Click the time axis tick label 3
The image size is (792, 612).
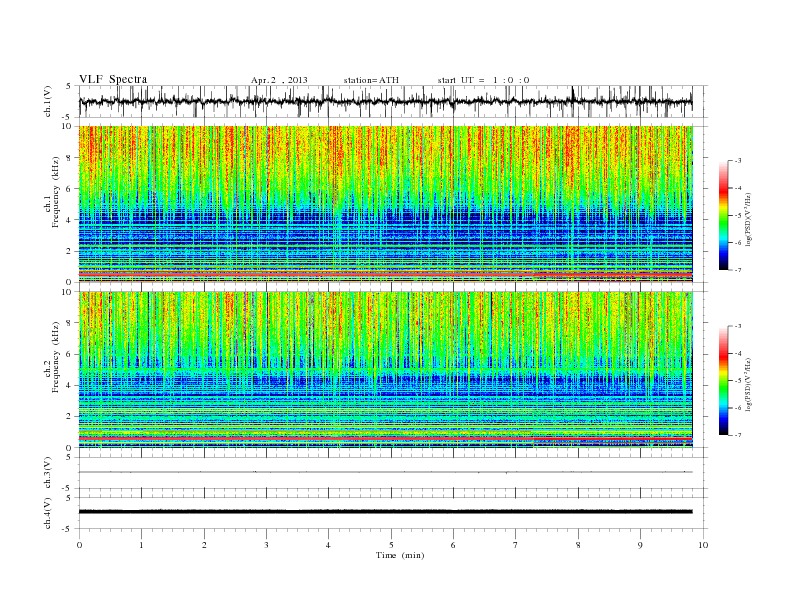click(266, 545)
